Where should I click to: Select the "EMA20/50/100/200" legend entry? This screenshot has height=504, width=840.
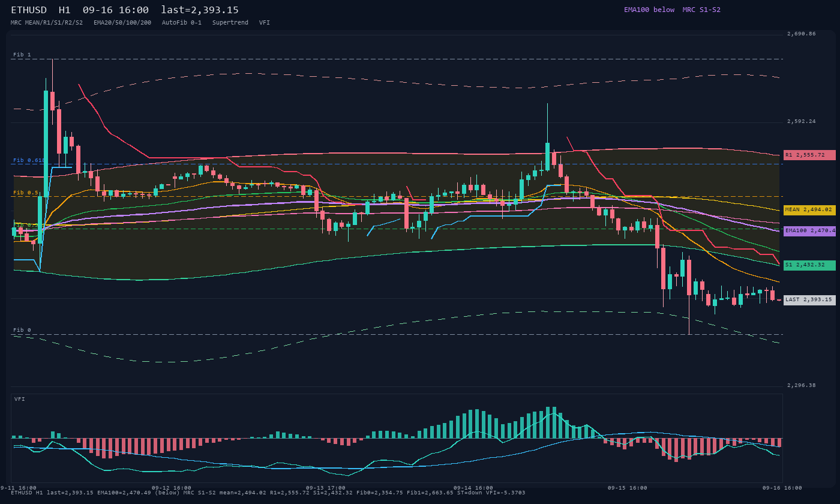[x=122, y=22]
